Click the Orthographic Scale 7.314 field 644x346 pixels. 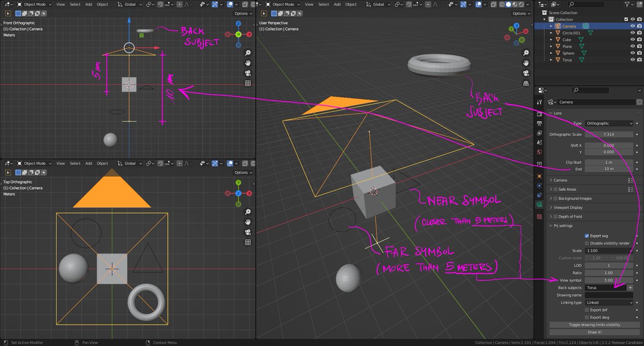[609, 134]
